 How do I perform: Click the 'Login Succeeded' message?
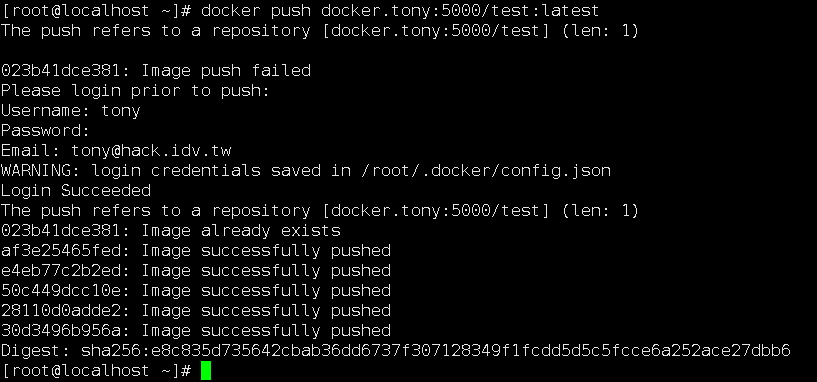coord(76,190)
